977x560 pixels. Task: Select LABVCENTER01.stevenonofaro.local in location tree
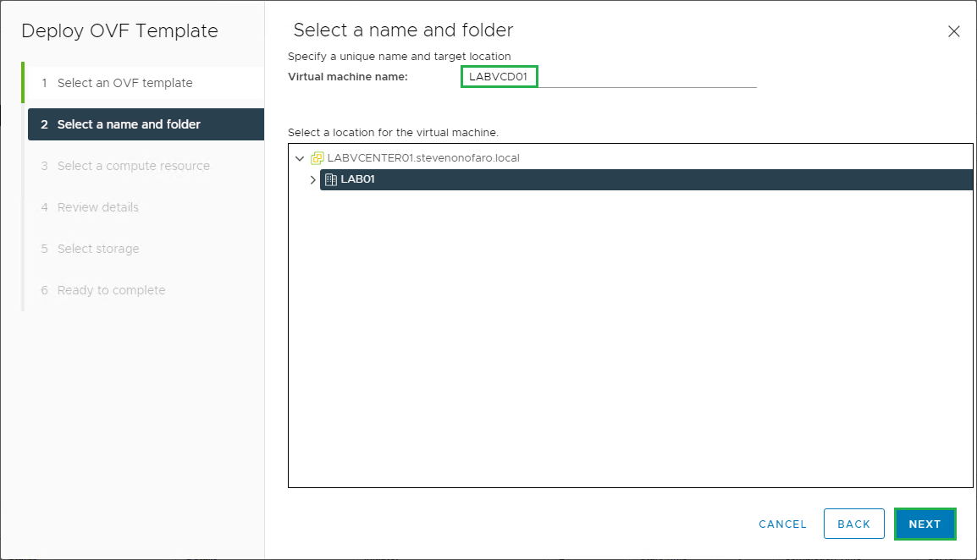click(x=423, y=158)
